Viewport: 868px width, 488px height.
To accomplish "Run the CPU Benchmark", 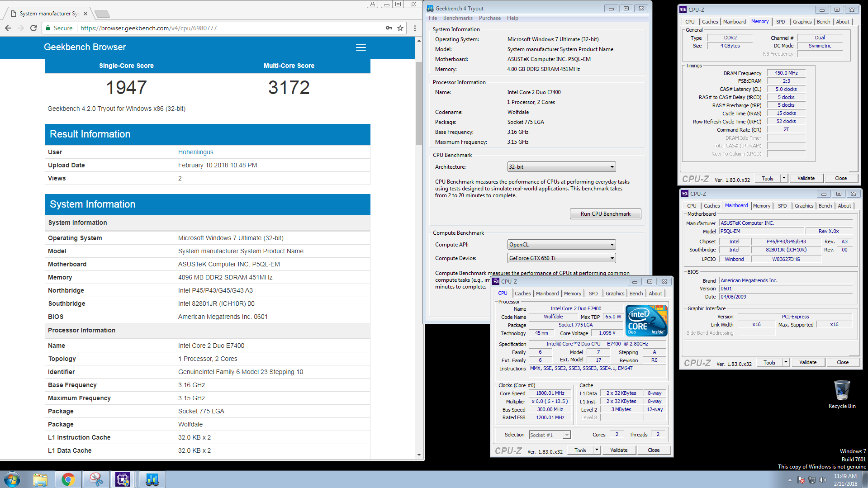I will pyautogui.click(x=605, y=214).
